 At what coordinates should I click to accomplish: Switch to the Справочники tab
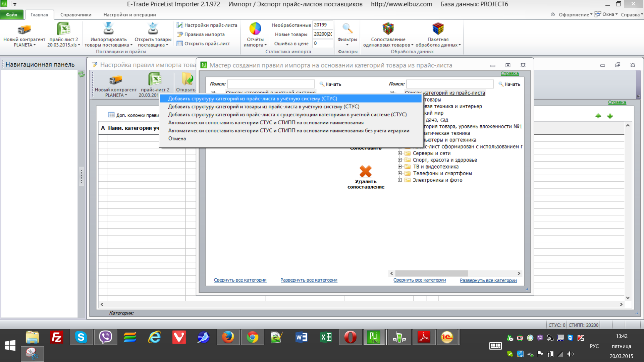pos(76,15)
